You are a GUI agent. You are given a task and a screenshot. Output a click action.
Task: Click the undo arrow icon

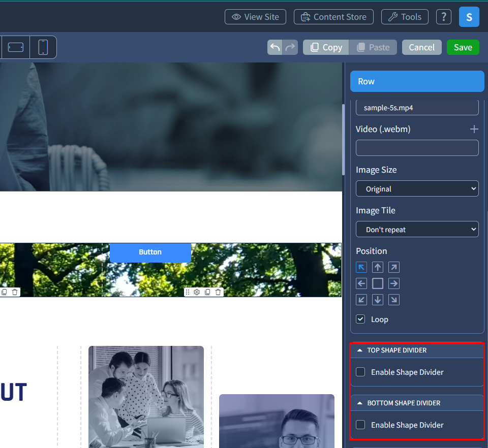click(x=274, y=47)
